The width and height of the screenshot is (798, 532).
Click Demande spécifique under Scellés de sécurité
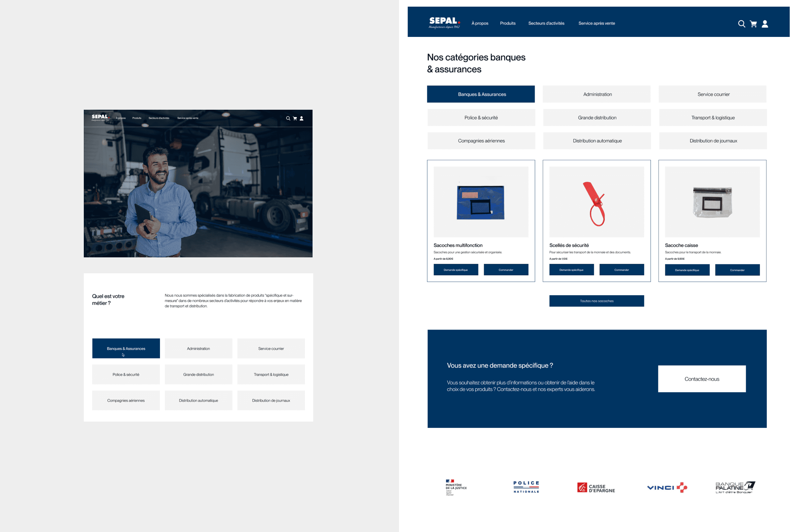pos(571,270)
